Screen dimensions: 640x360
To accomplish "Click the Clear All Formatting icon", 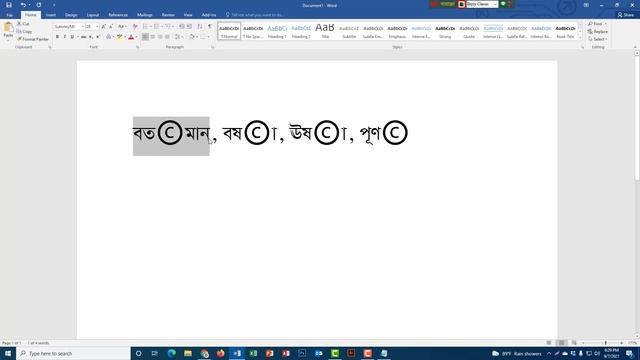I will pos(135,27).
